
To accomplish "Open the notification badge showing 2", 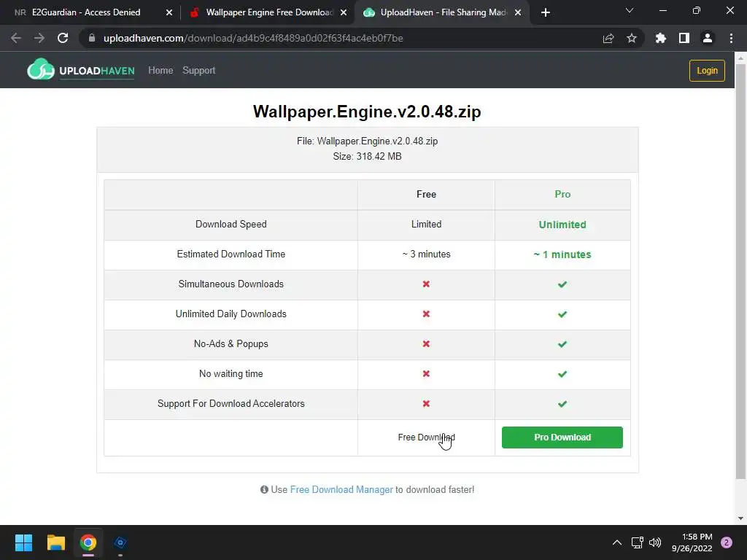I will point(726,542).
